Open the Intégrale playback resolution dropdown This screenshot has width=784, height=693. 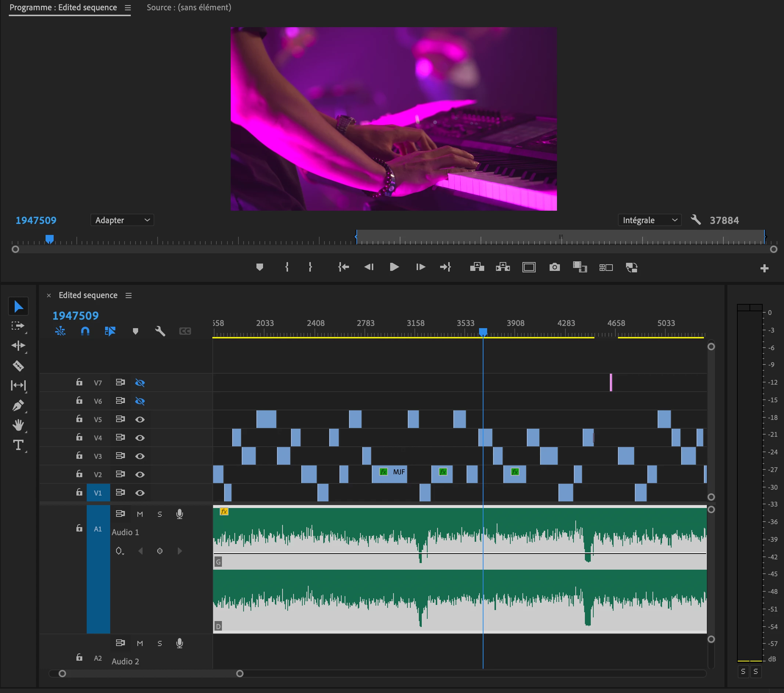pyautogui.click(x=650, y=220)
